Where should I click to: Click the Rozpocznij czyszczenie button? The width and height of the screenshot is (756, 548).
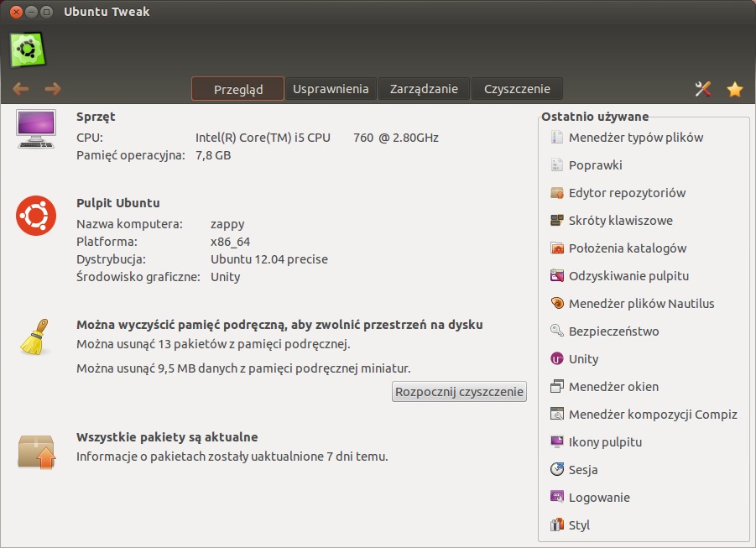click(459, 392)
